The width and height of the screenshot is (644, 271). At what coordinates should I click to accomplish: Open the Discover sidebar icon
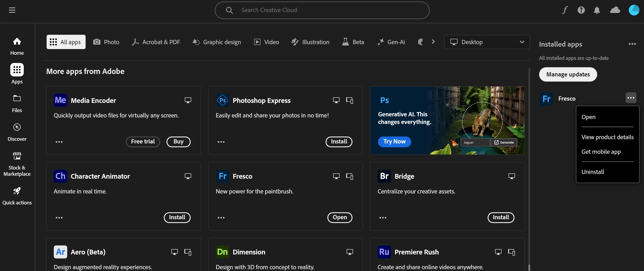[17, 132]
